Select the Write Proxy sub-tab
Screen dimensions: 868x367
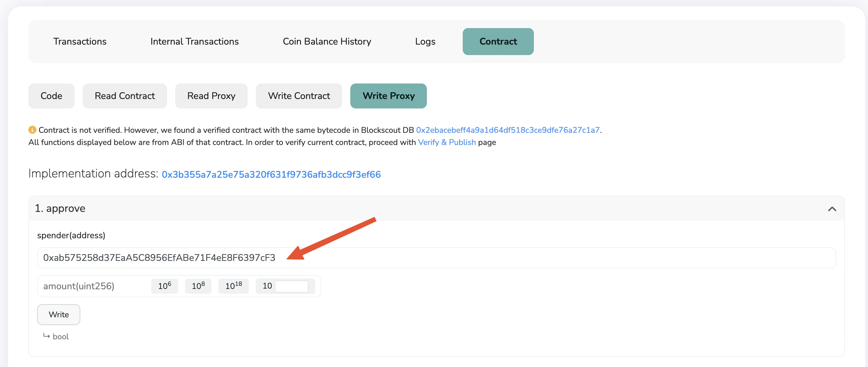[388, 96]
